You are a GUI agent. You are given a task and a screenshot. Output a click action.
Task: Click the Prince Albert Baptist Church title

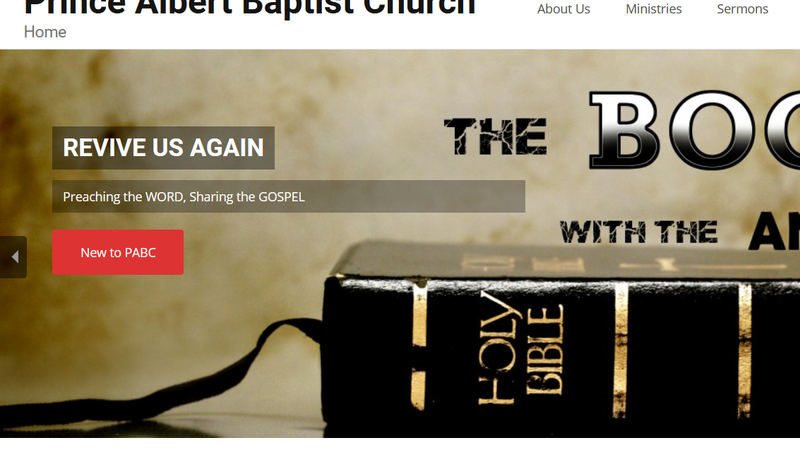(x=250, y=8)
